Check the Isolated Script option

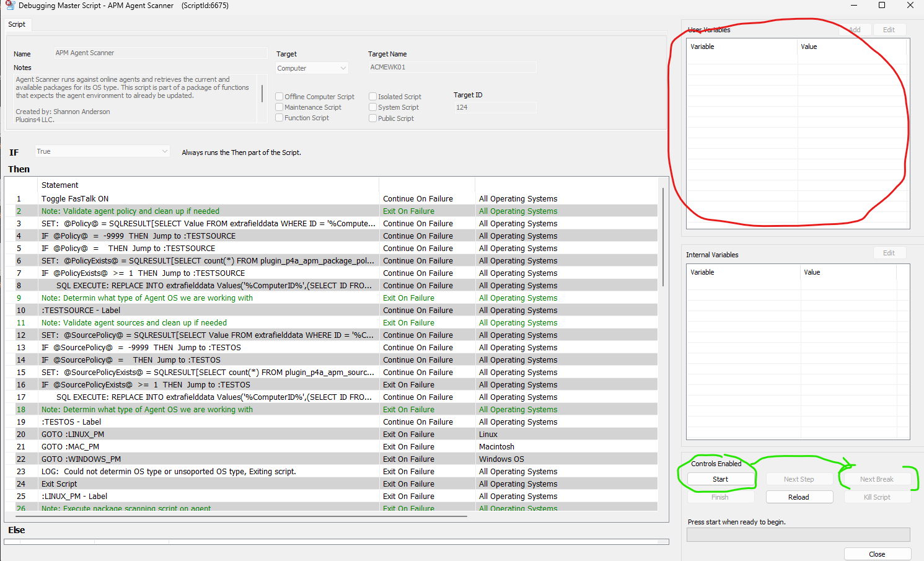coord(373,97)
